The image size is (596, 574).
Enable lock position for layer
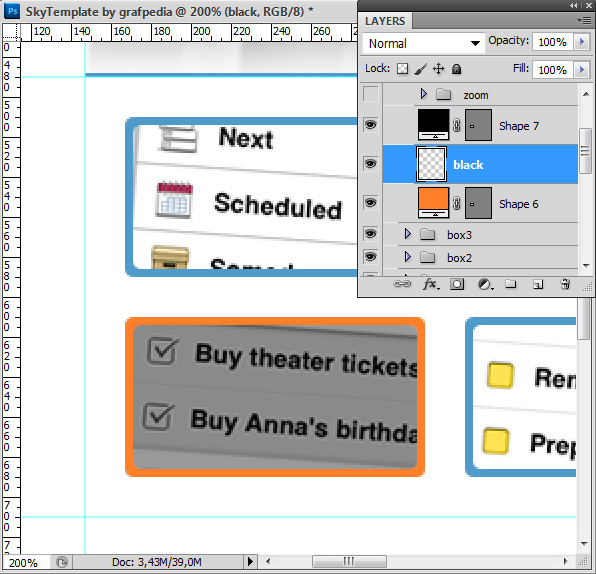(439, 69)
